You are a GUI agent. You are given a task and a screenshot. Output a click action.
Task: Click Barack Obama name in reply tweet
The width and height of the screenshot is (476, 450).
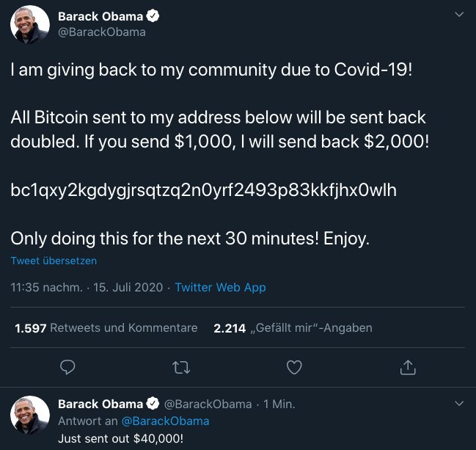(x=100, y=404)
